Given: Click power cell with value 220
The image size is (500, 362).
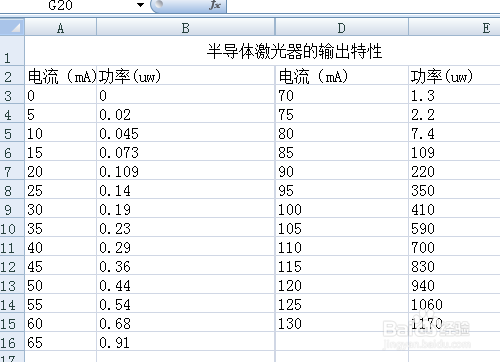Looking at the screenshot, I should [454, 170].
